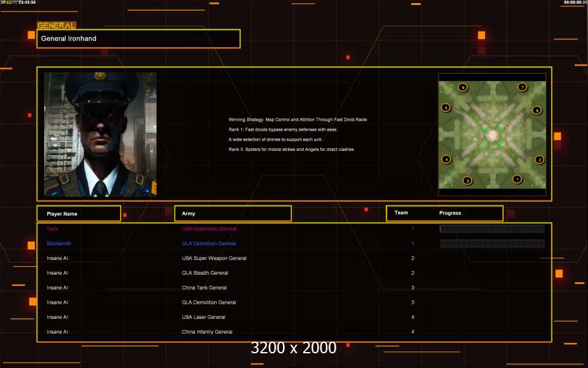This screenshot has height=368, width=588.
Task: Click the Winning Strategy description text
Action: point(298,120)
